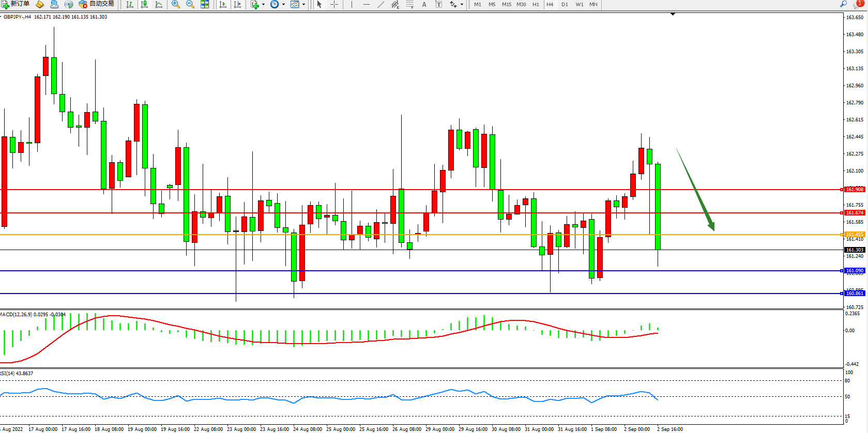Image resolution: width=868 pixels, height=433 pixels.
Task: Switch chart to bar chart mode
Action: (x=130, y=4)
